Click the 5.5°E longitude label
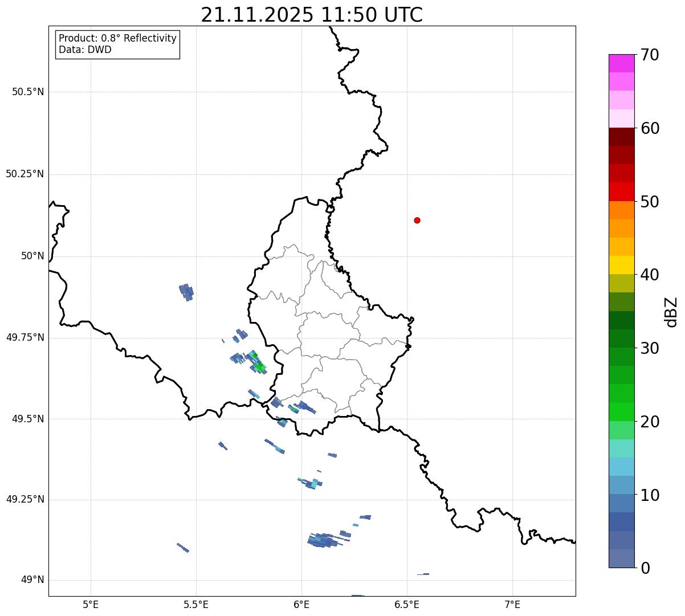The height and width of the screenshot is (616, 685). (x=196, y=605)
